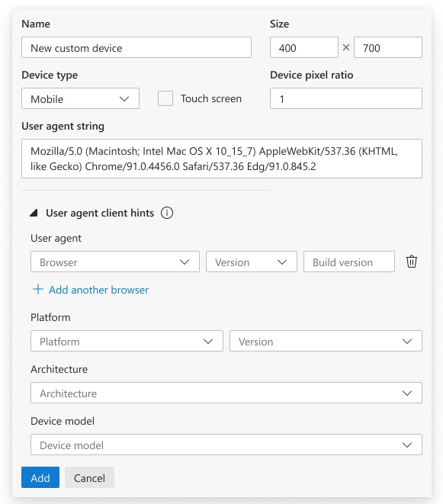Click the Add button
This screenshot has width=443, height=504.
[40, 477]
